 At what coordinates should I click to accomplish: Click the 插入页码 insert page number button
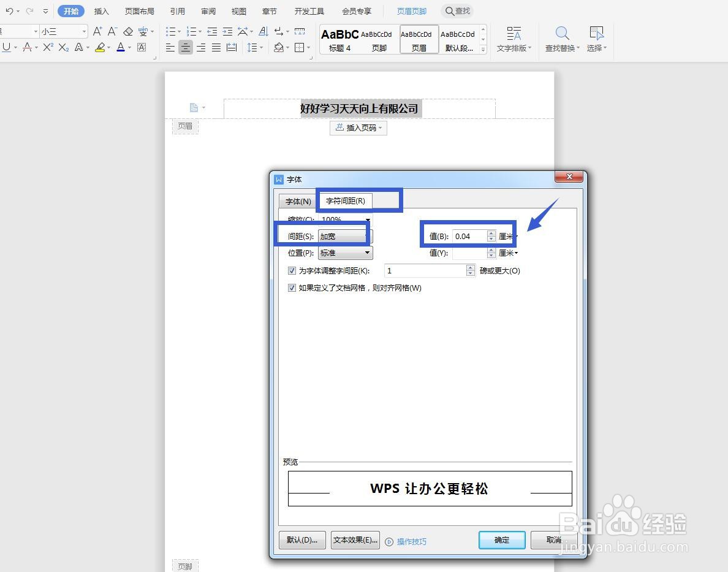point(358,128)
